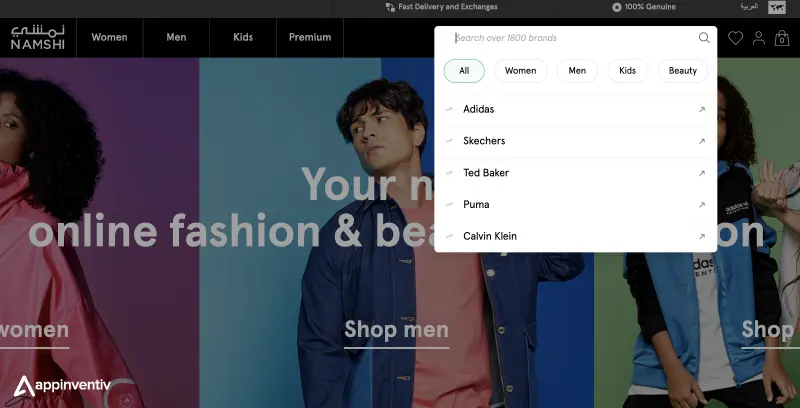The width and height of the screenshot is (800, 408).
Task: Choose the Puma suggestion
Action: click(576, 205)
